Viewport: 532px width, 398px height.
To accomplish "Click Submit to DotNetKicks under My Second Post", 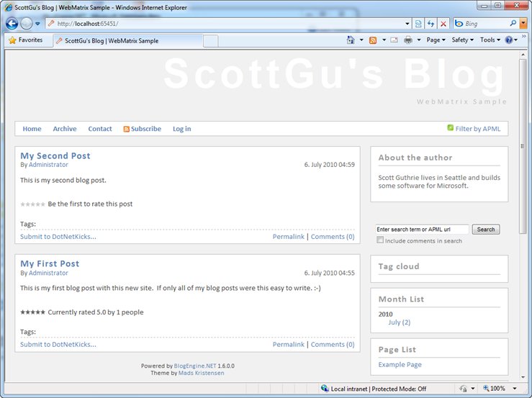I will [x=58, y=237].
